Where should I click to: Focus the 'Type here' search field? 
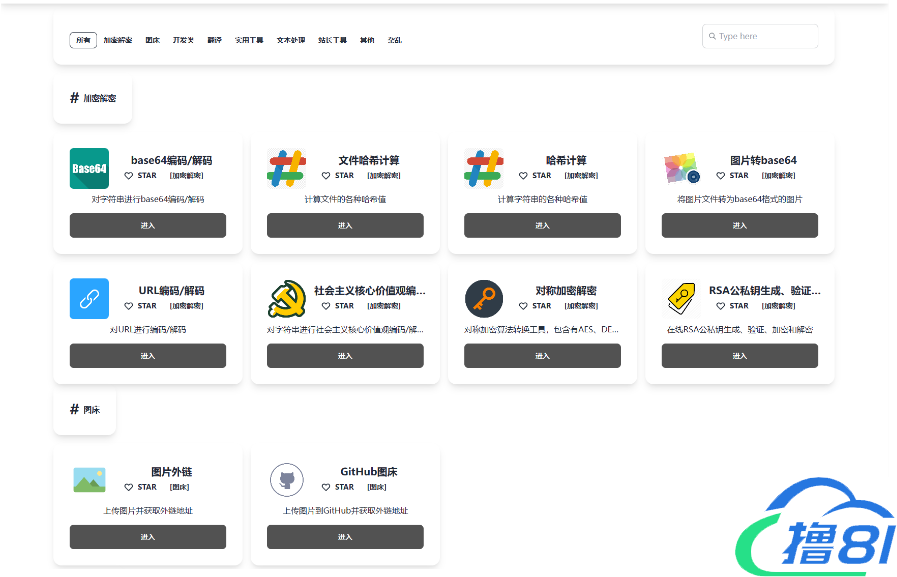coord(764,36)
